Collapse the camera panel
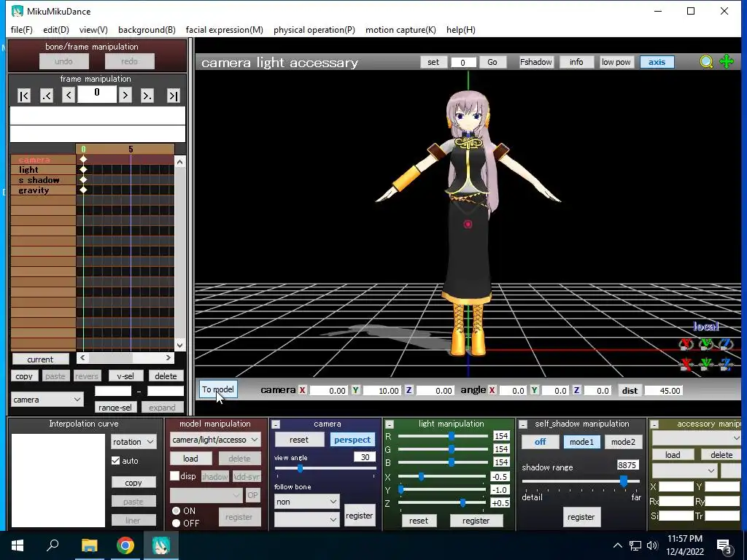 pyautogui.click(x=276, y=424)
